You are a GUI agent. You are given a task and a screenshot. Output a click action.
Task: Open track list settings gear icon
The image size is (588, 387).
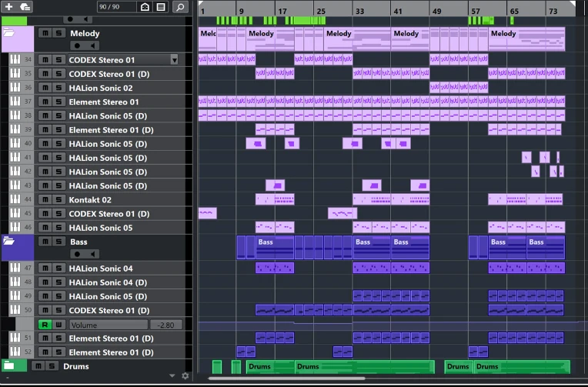point(185,376)
